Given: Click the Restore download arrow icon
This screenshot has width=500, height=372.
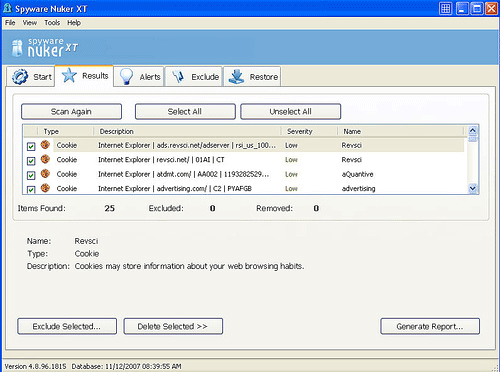Looking at the screenshot, I should [236, 77].
